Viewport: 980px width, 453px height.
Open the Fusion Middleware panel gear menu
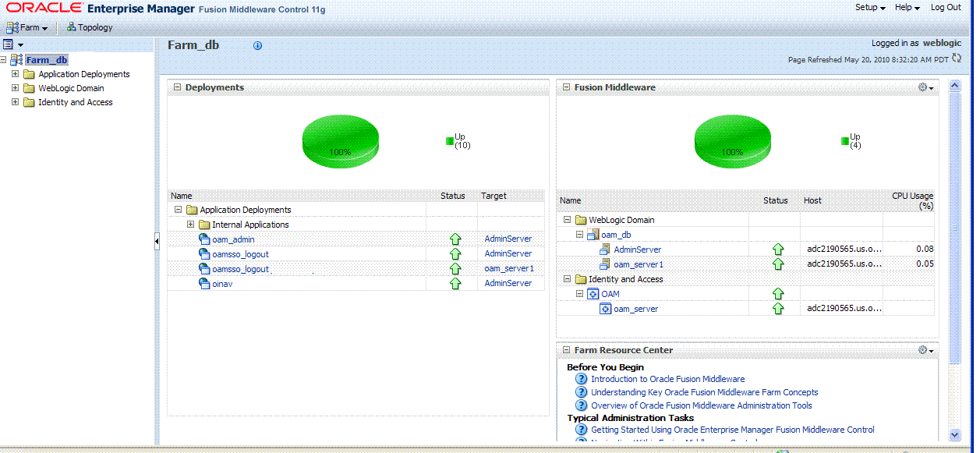pyautogui.click(x=926, y=87)
